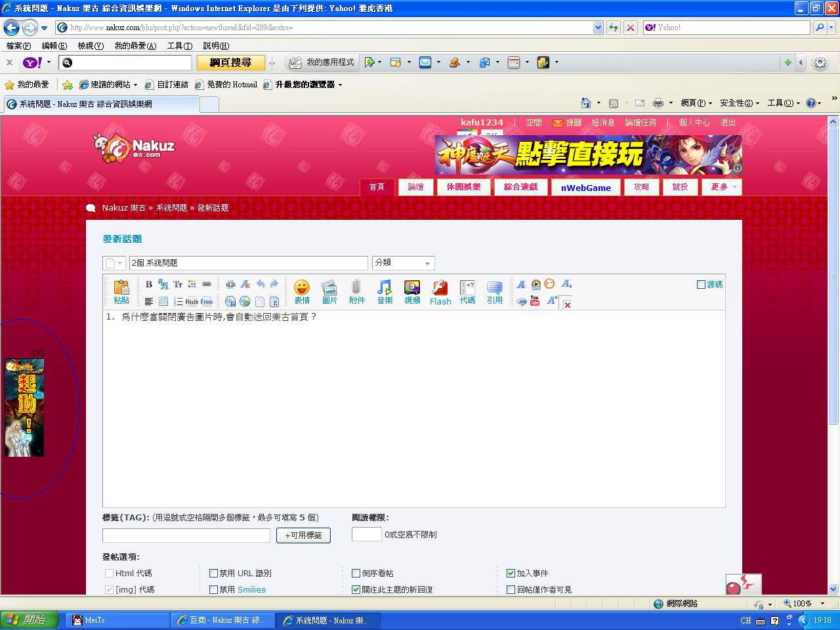Insert music with 音樂 icon
Viewport: 840px width, 630px height.
click(385, 292)
